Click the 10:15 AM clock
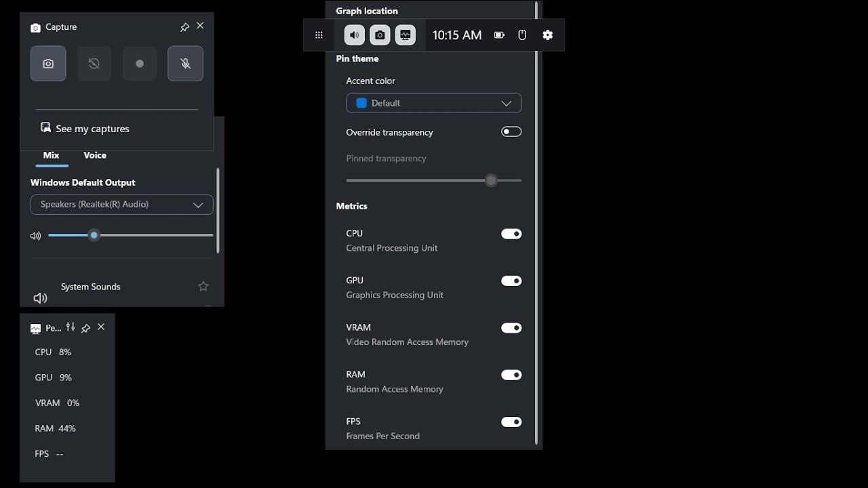The image size is (868, 488). click(x=457, y=35)
